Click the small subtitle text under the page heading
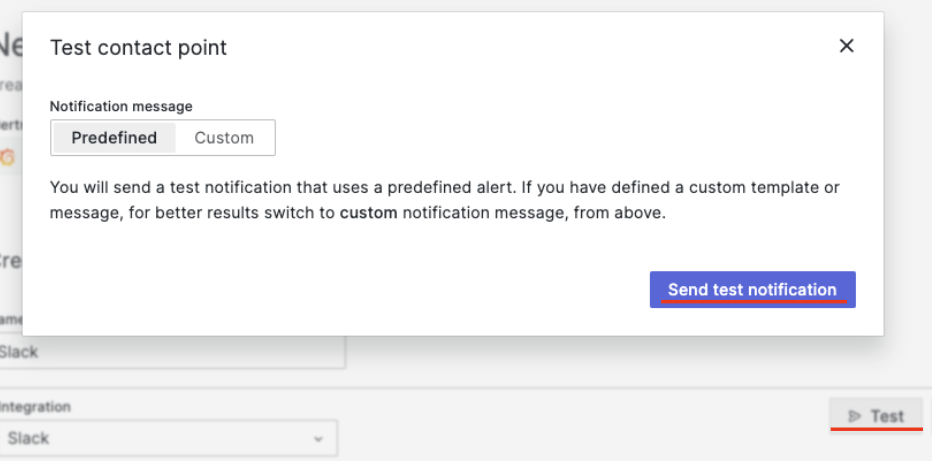This screenshot has height=461, width=932. point(10,86)
